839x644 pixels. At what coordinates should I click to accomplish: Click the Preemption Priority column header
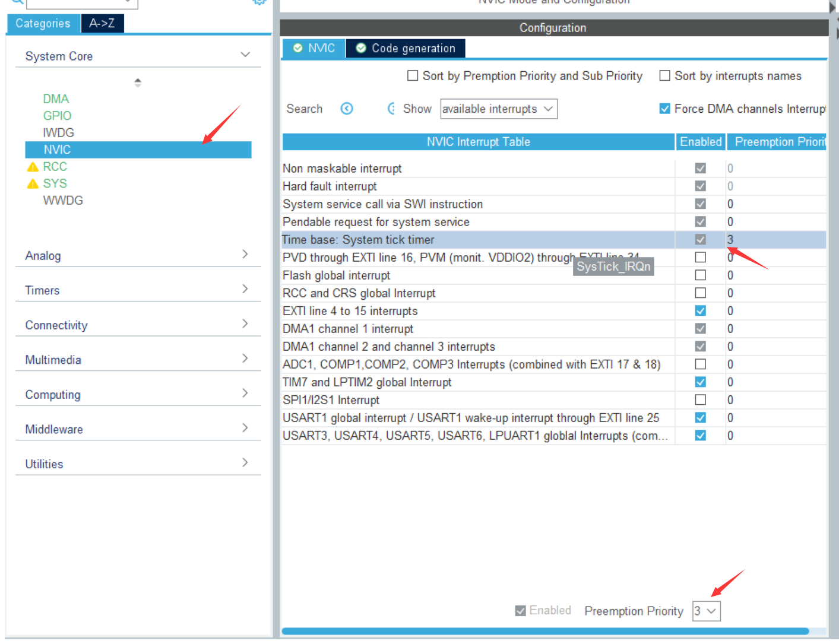[777, 142]
